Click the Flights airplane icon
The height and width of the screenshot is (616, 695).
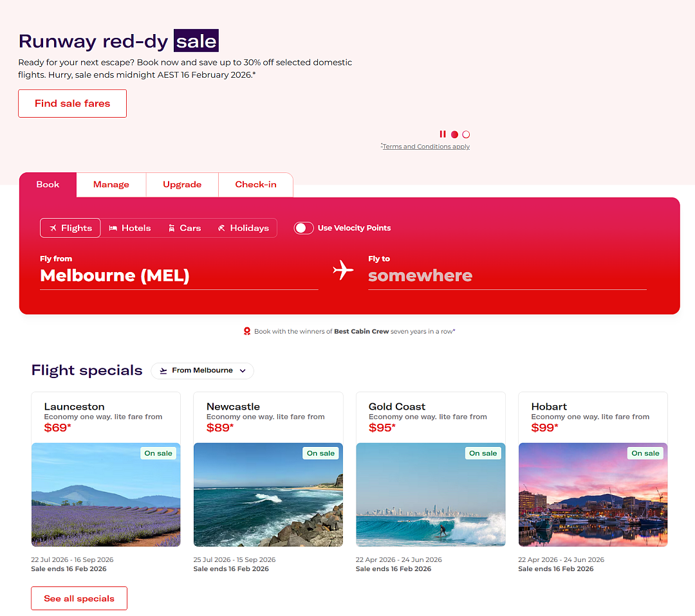(53, 228)
